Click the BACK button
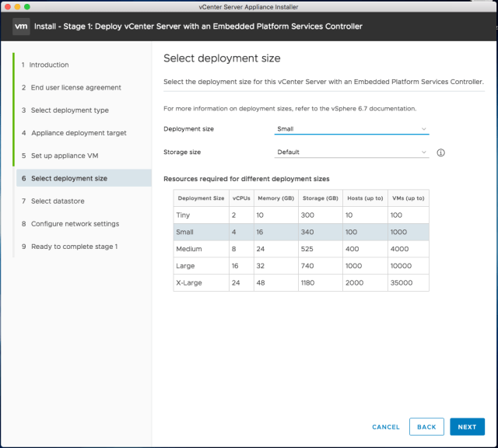498x448 pixels. (x=426, y=427)
